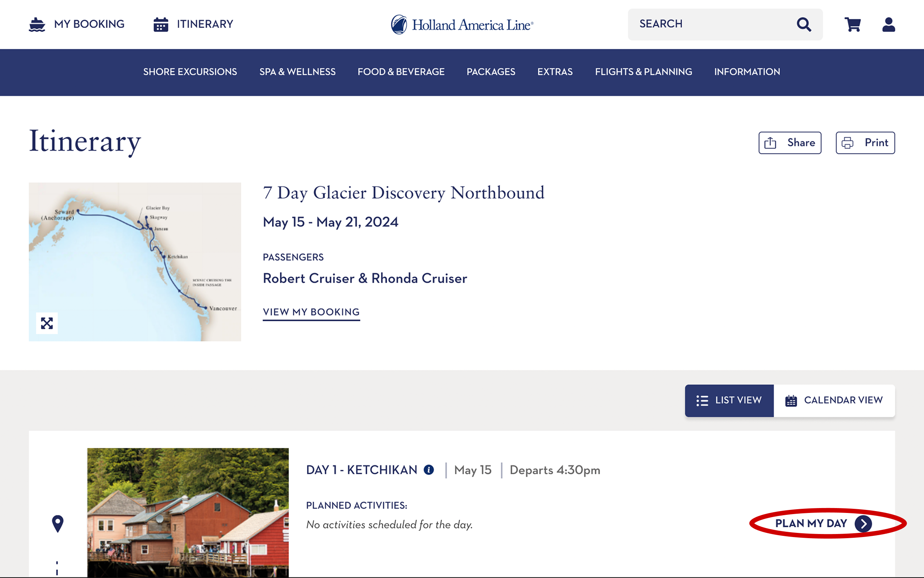Click the Print button

[865, 143]
